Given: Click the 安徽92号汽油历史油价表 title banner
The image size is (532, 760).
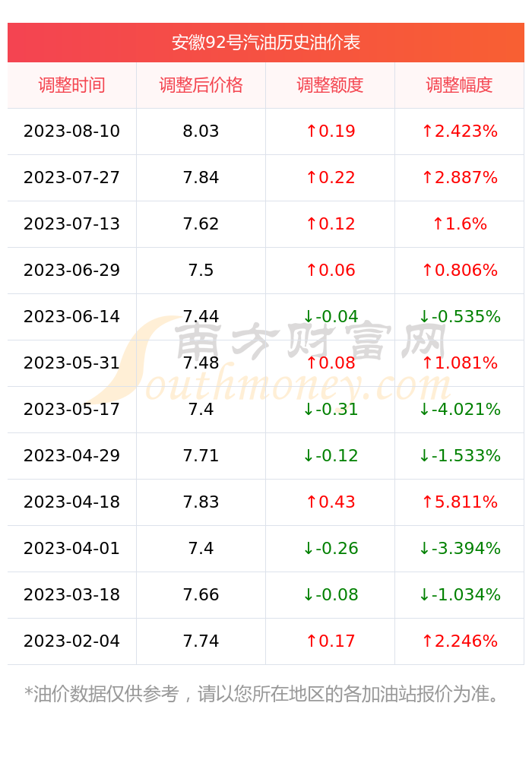Looking at the screenshot, I should click(265, 43).
